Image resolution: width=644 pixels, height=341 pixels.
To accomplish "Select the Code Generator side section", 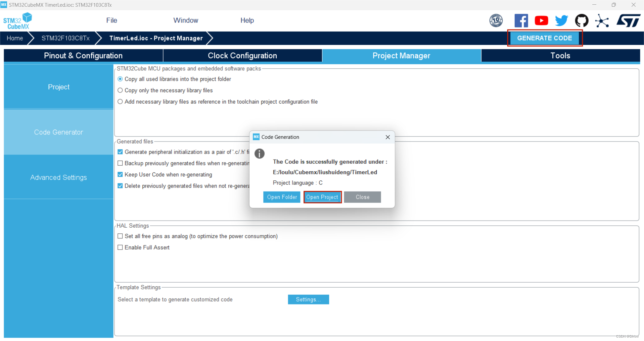I will pos(59,132).
